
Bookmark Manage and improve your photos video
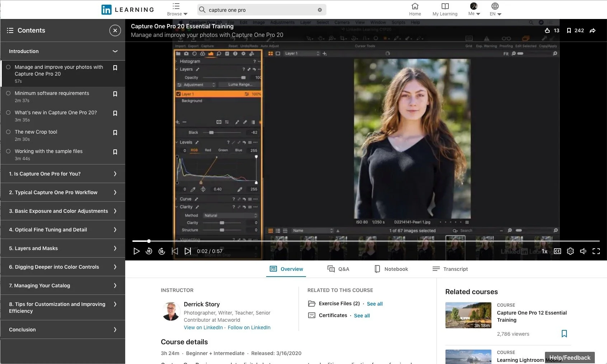click(115, 68)
